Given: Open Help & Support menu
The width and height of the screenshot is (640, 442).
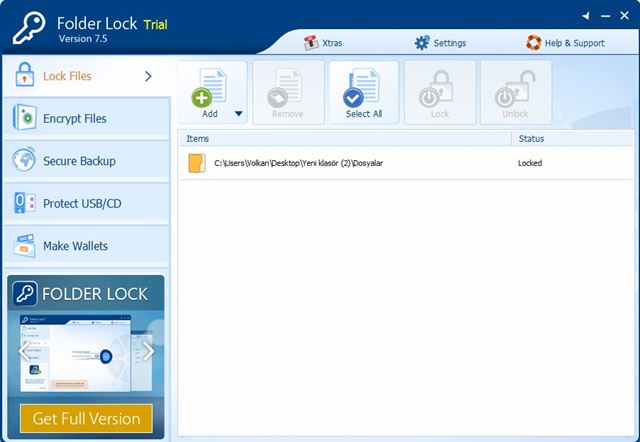Looking at the screenshot, I should 565,43.
